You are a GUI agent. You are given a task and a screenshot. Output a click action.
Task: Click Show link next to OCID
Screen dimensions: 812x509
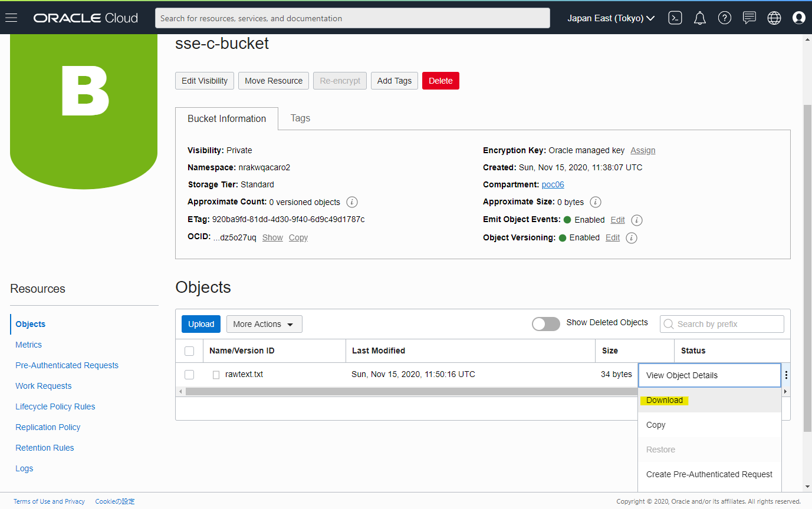point(272,237)
